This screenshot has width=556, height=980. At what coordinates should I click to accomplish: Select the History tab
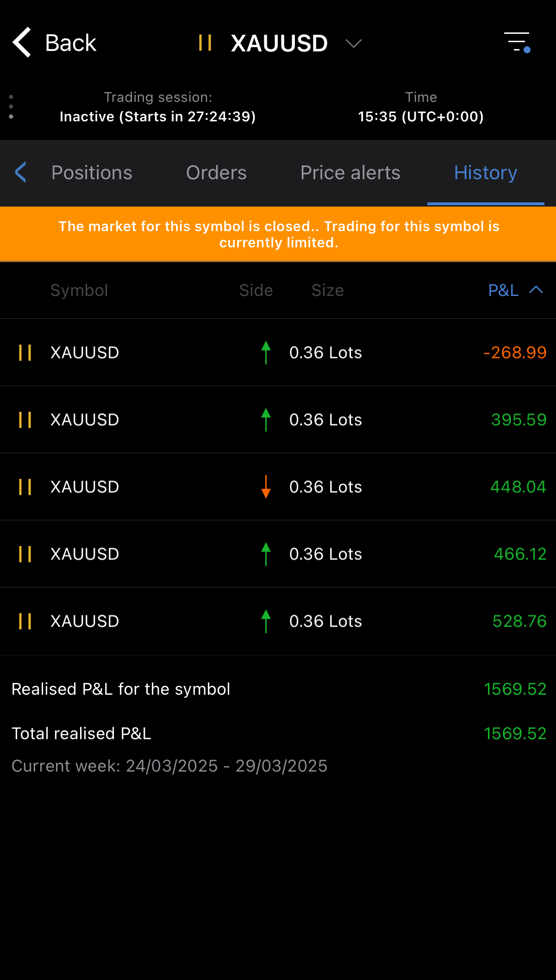(x=486, y=173)
